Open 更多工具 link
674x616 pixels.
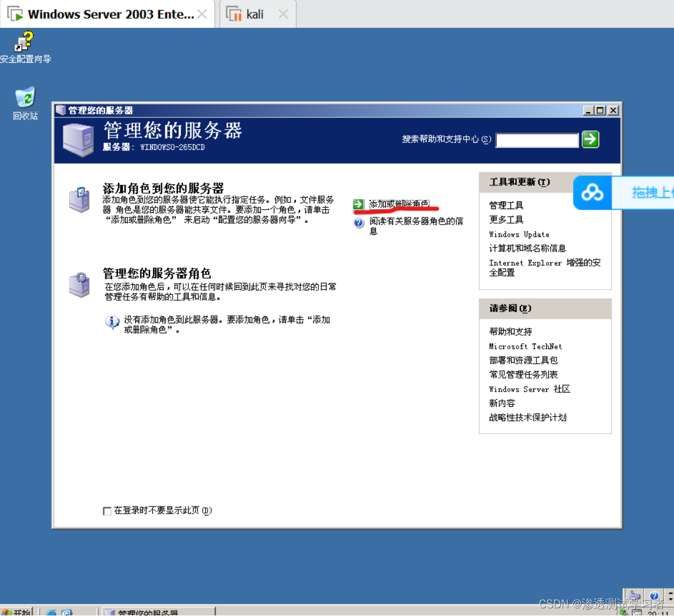[506, 220]
